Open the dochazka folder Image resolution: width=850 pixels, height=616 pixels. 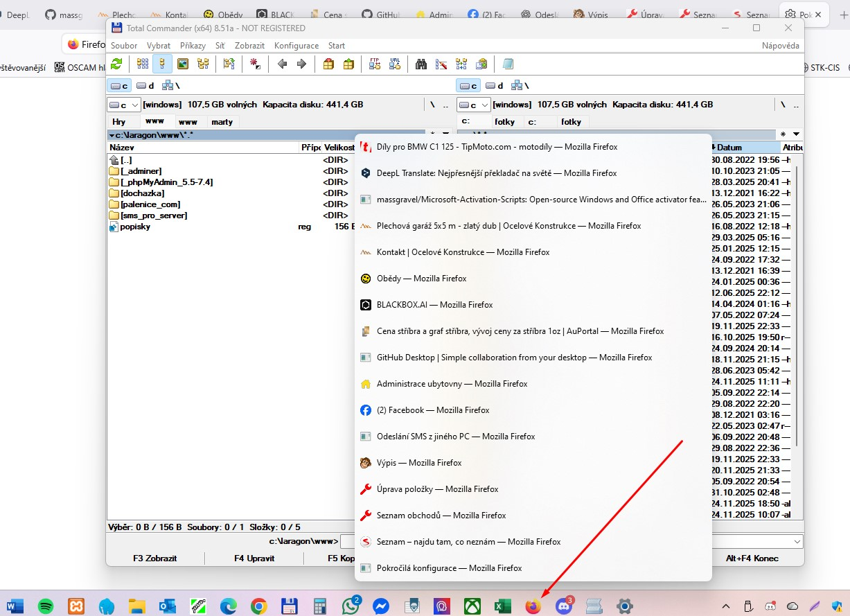coord(142,193)
